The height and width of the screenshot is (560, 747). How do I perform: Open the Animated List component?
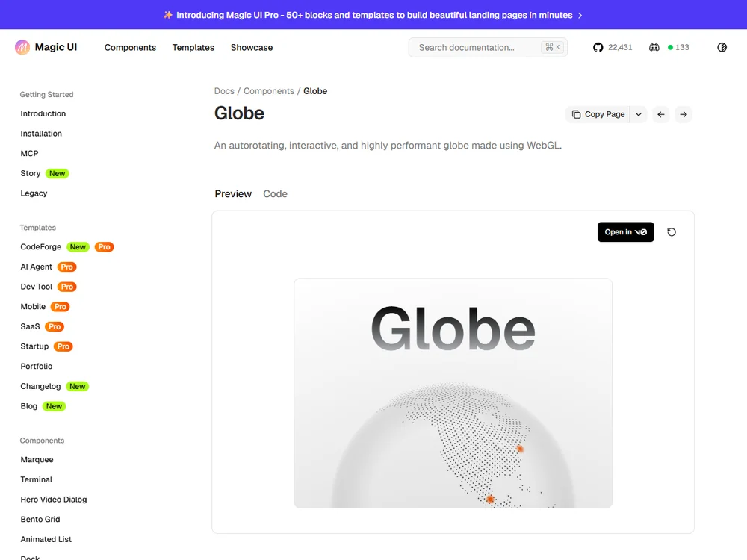coord(46,539)
